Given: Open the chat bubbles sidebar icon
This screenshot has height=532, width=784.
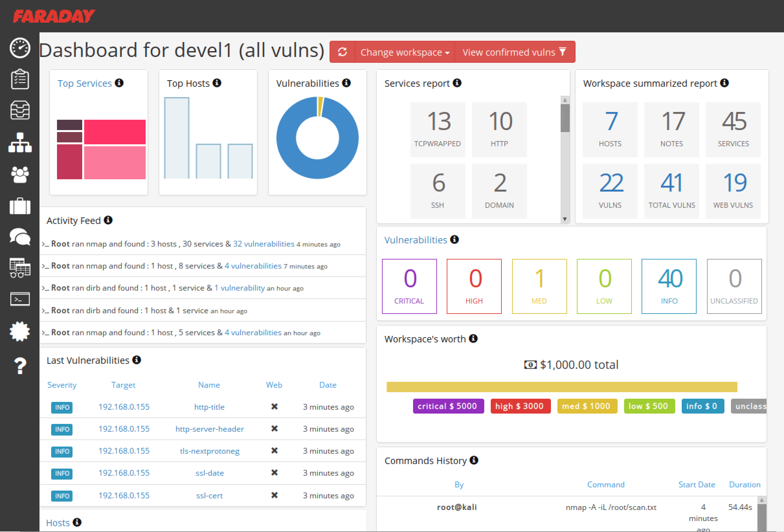Looking at the screenshot, I should click(20, 237).
